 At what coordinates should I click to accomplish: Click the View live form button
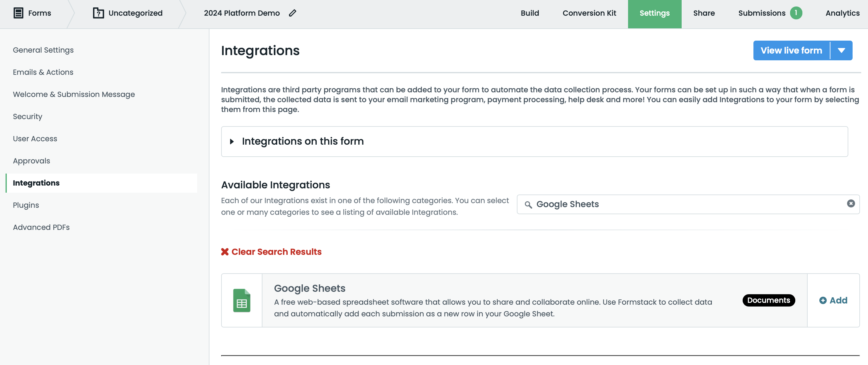pyautogui.click(x=791, y=50)
